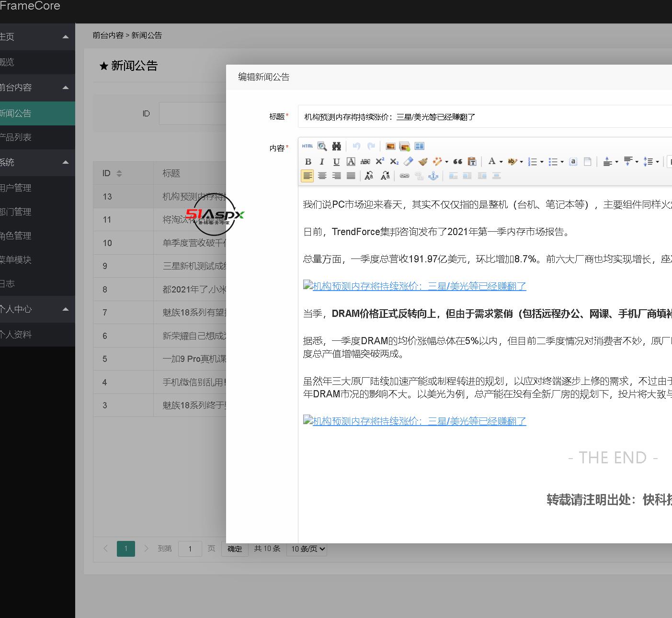Apply superscript formatting
Image resolution: width=672 pixels, height=618 pixels.
(379, 161)
